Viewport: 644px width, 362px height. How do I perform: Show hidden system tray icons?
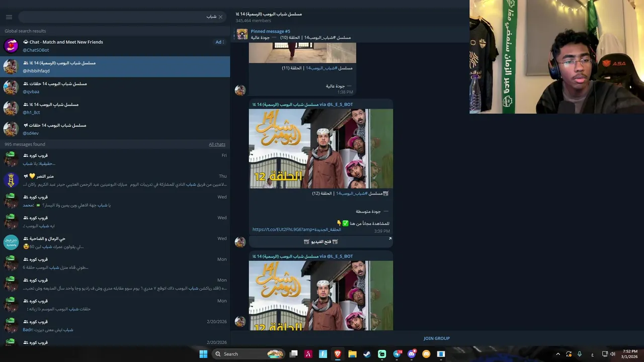[557, 354]
